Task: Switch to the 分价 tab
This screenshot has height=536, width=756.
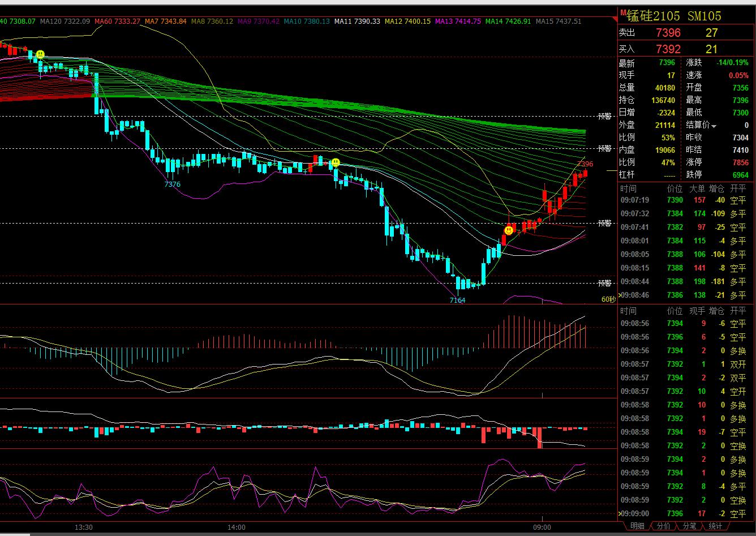Action: click(x=663, y=526)
